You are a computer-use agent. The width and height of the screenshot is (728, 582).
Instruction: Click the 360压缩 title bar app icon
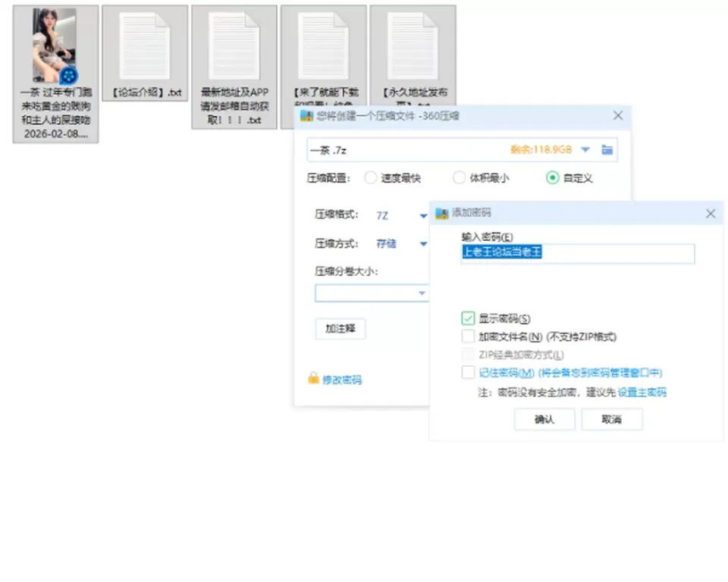(306, 115)
